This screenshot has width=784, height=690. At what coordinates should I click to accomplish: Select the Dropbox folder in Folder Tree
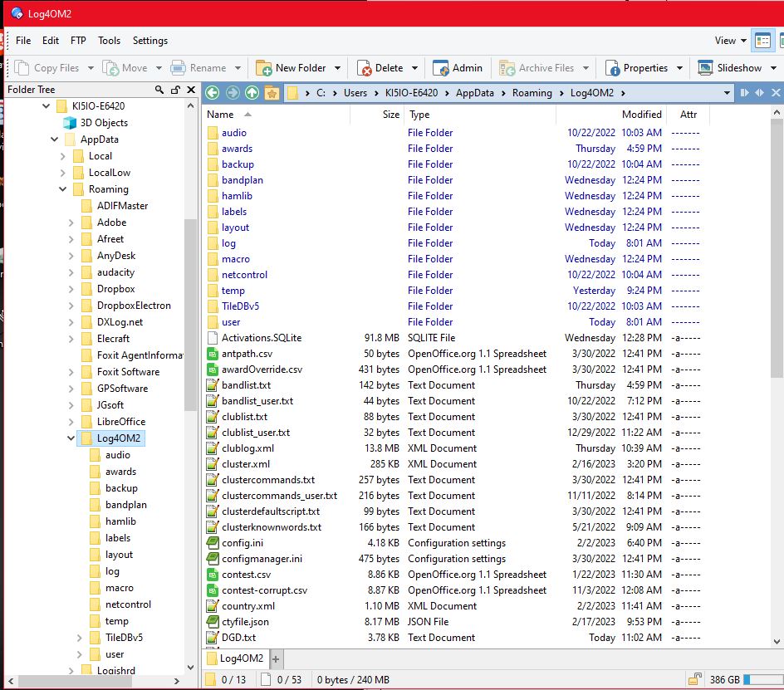tap(116, 289)
